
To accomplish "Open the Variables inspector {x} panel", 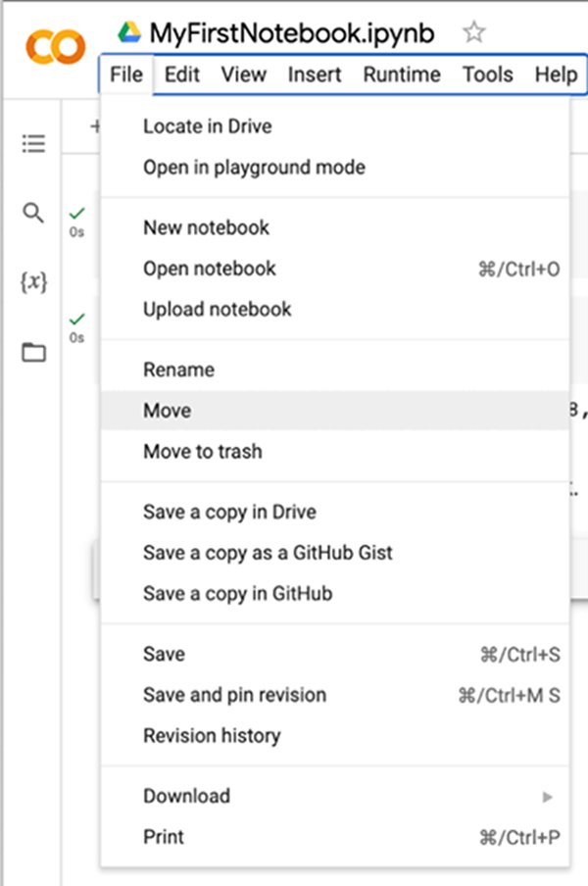I will (x=32, y=281).
